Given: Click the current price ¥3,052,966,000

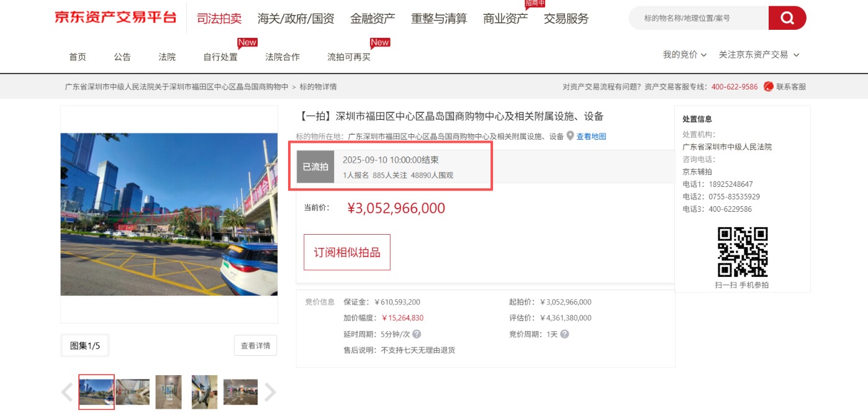Looking at the screenshot, I should tap(396, 208).
